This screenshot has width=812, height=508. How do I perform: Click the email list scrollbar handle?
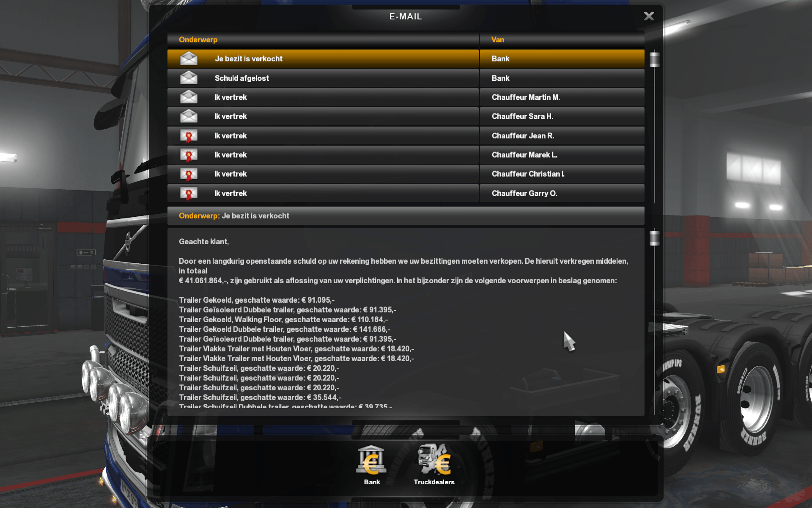coord(654,59)
